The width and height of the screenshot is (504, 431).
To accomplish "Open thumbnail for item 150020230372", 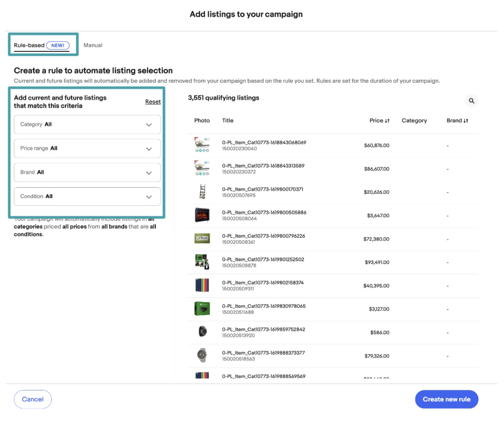I will point(202,169).
